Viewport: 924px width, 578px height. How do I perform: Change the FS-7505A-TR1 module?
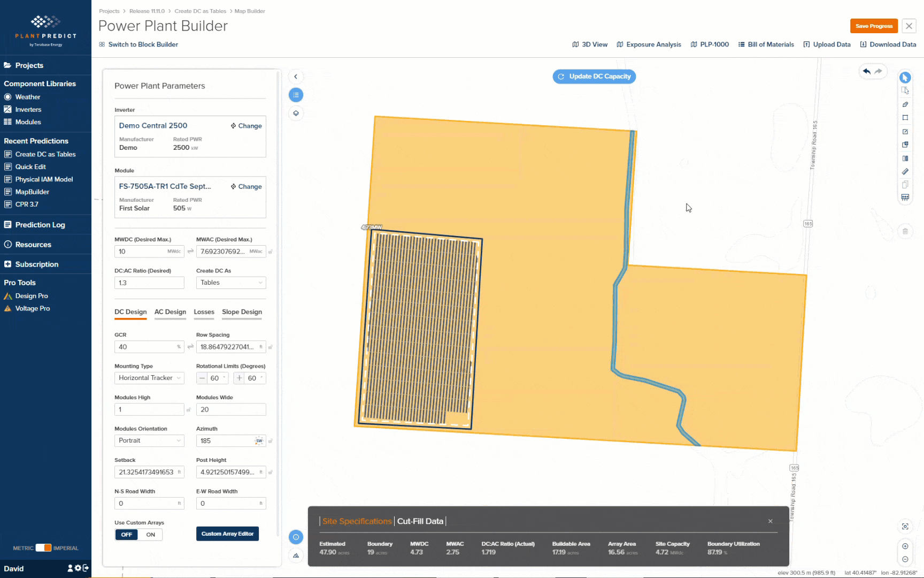(247, 186)
